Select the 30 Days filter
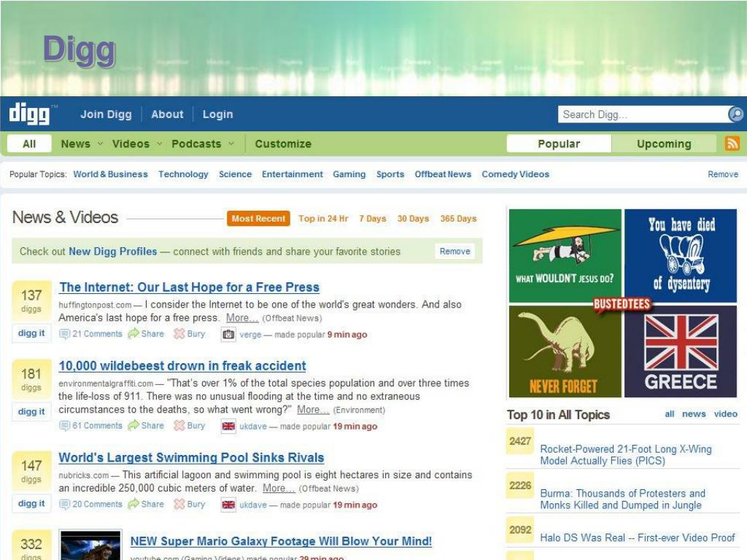747x560 pixels. (x=413, y=219)
